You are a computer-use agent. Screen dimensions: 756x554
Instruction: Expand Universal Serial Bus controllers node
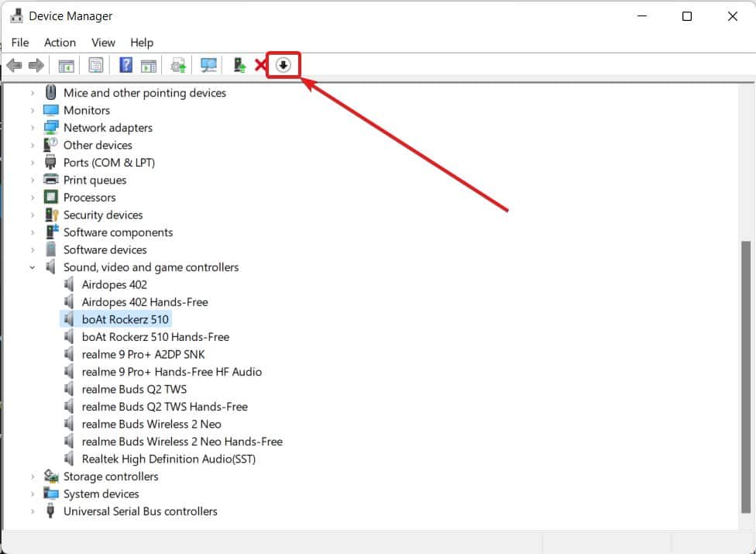pos(33,511)
